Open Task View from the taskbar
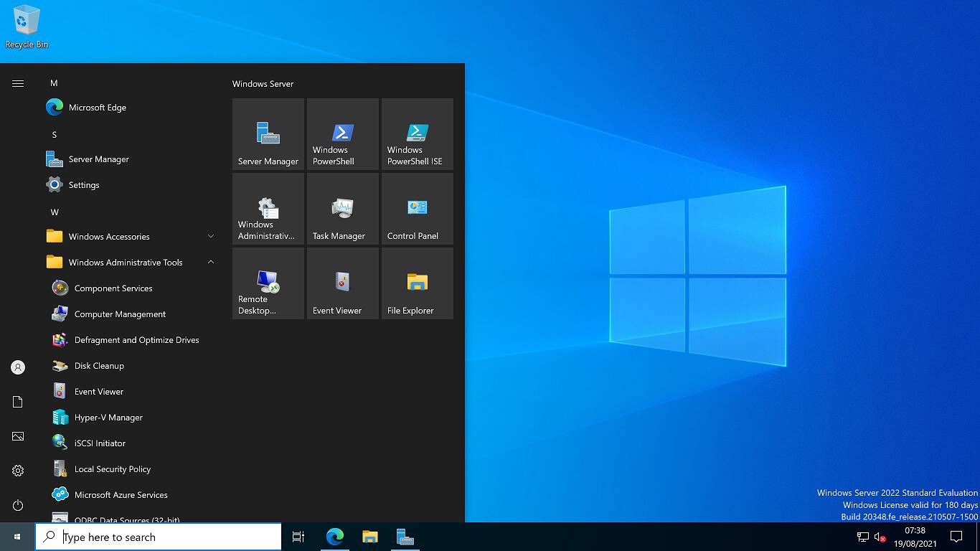The height and width of the screenshot is (551, 980). tap(298, 537)
